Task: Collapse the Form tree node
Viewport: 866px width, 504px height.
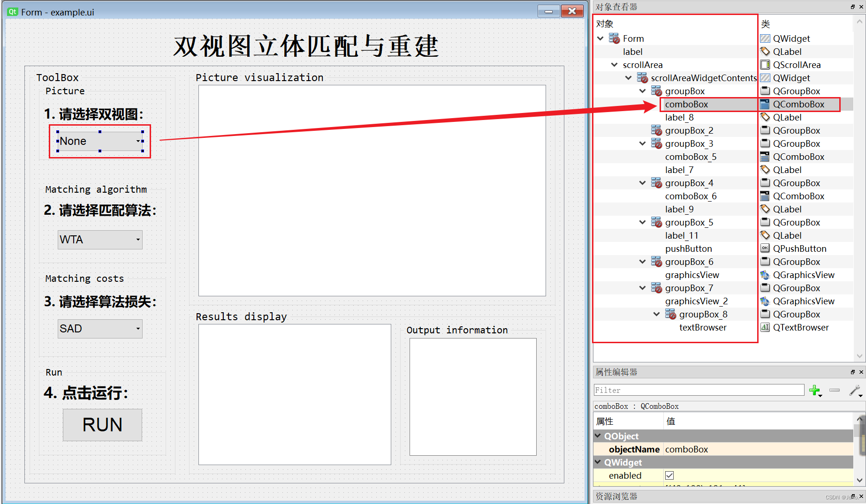Action: point(600,38)
